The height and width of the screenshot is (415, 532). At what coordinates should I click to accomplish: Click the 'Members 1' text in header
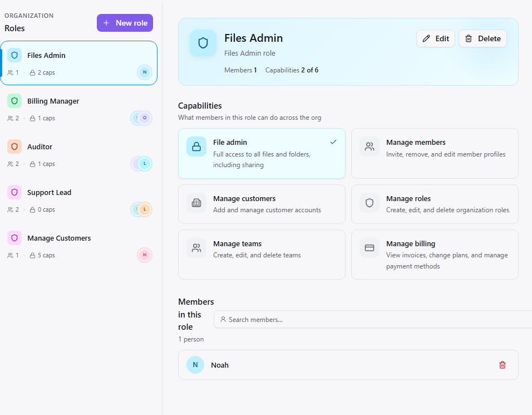coord(240,70)
